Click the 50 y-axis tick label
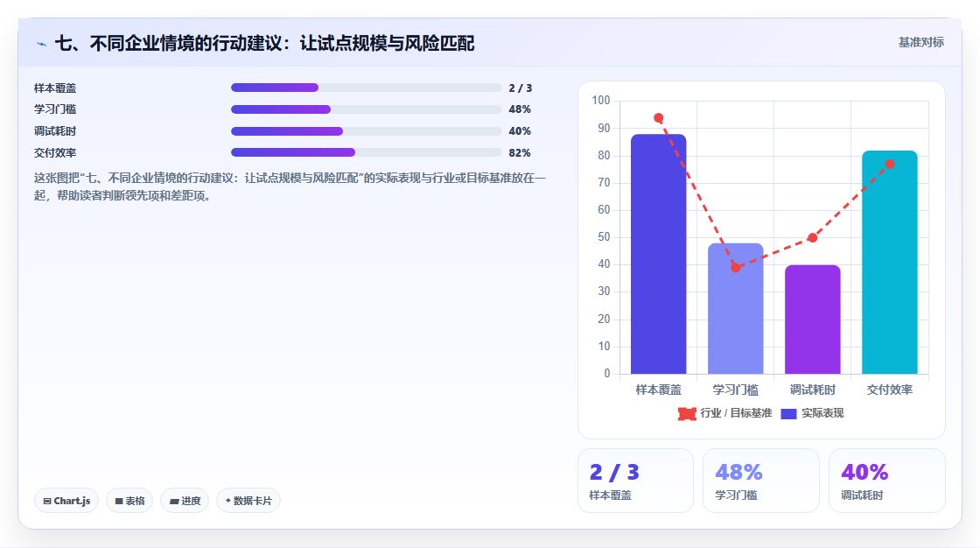The image size is (980, 548). tap(604, 237)
